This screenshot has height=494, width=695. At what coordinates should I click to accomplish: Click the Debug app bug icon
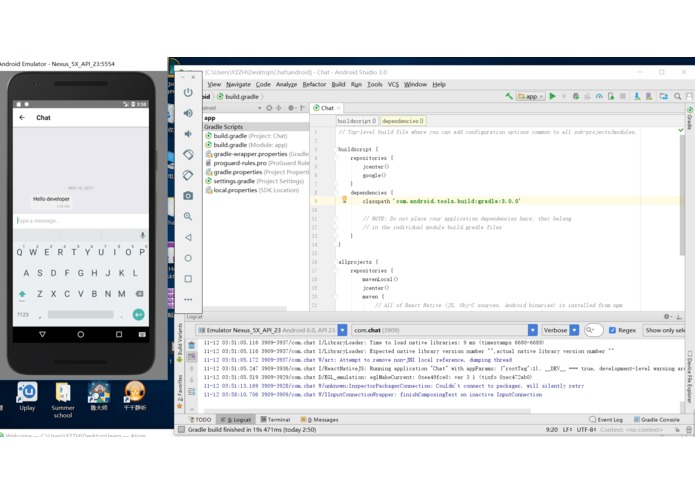point(576,96)
